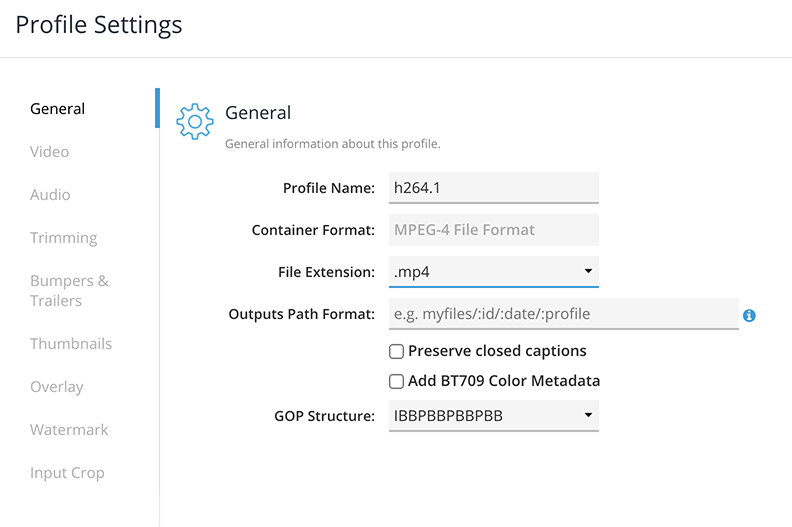The image size is (792, 527).
Task: Select the General settings tab
Action: click(58, 109)
